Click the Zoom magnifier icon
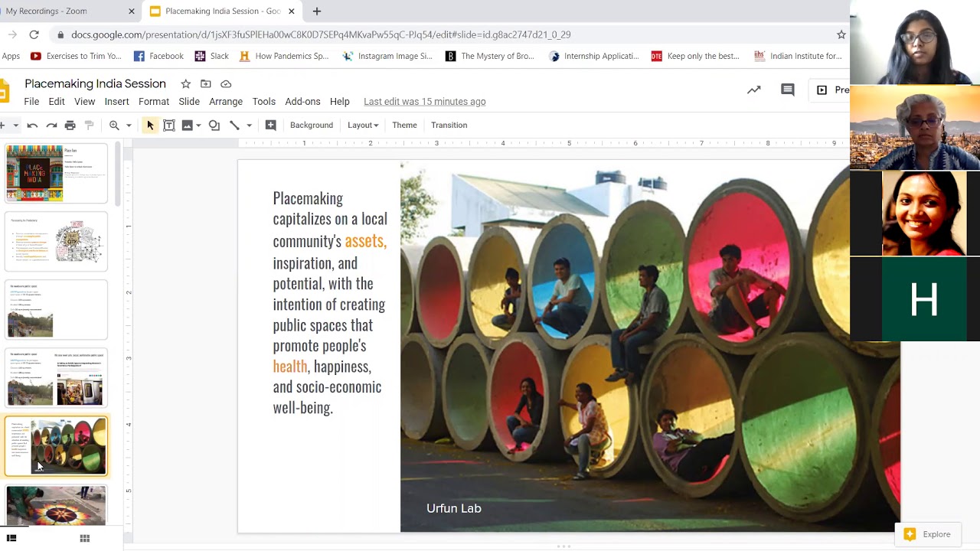 (x=114, y=126)
